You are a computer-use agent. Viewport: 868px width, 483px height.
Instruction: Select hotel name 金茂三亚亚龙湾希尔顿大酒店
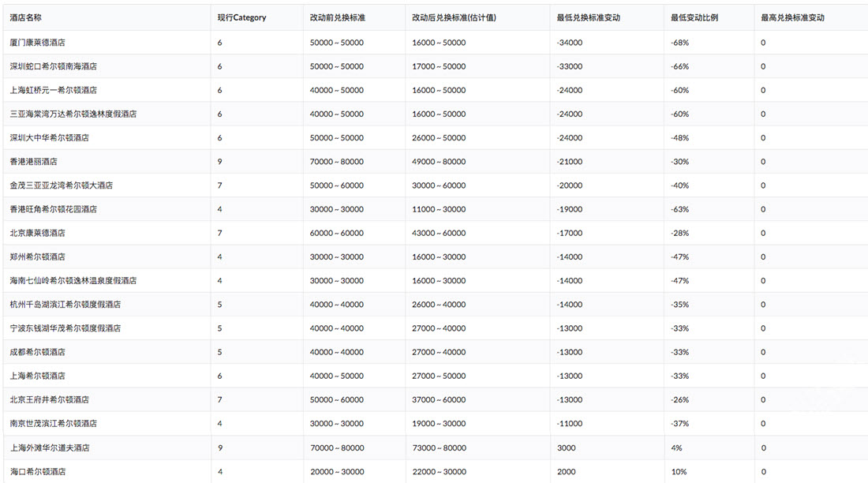[61, 185]
